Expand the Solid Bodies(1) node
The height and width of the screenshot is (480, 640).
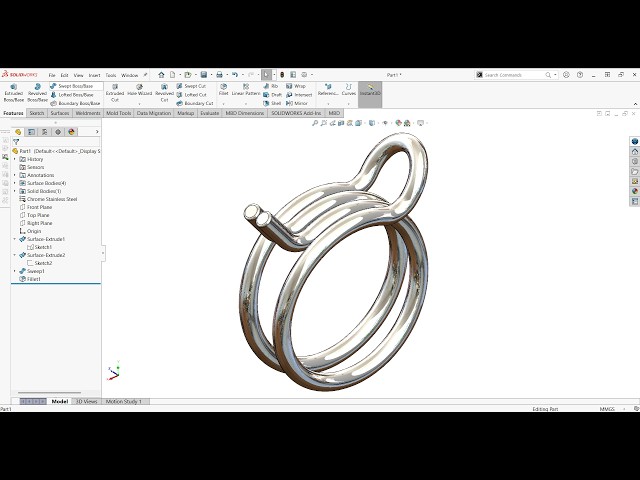click(x=15, y=191)
